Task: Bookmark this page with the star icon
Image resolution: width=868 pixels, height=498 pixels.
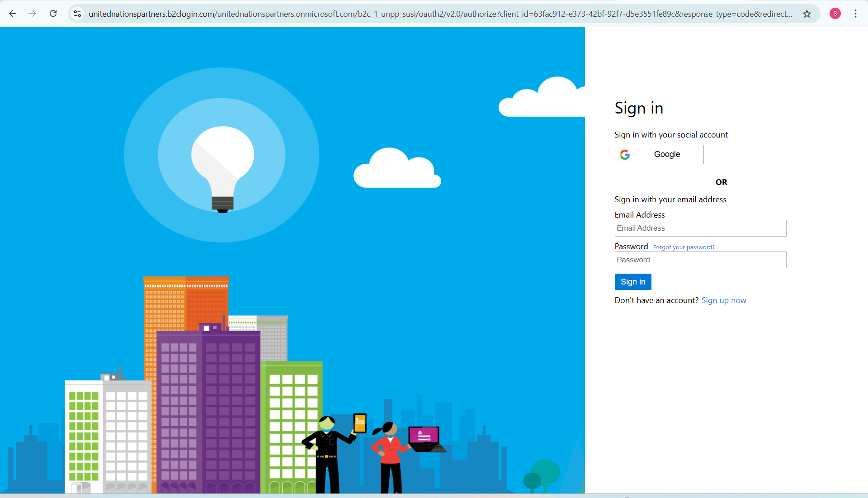Action: coord(807,14)
